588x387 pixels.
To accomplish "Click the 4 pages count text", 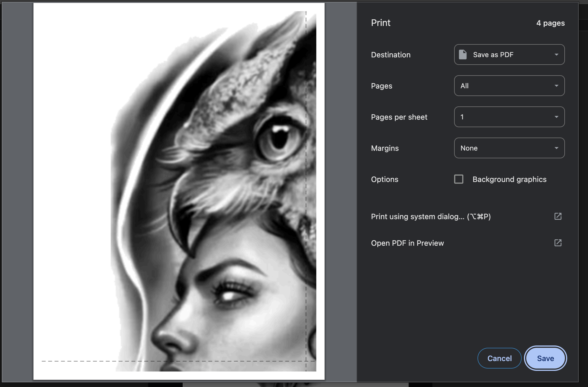I will (550, 23).
